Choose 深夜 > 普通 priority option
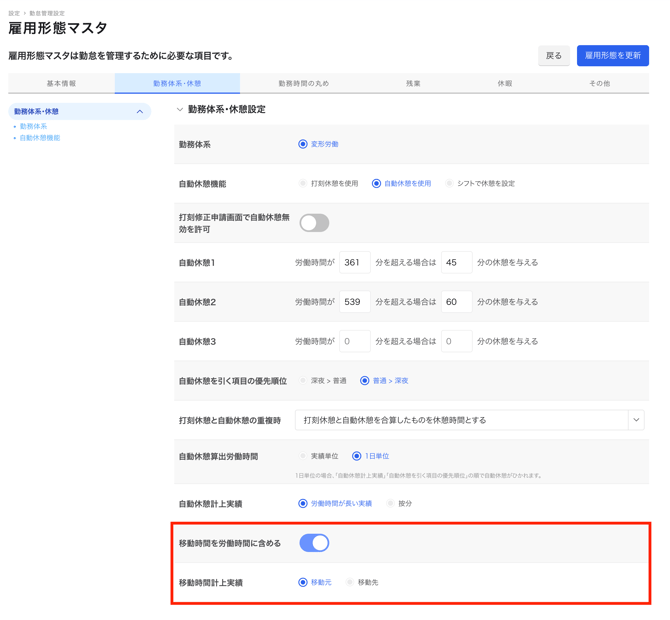 click(x=303, y=381)
